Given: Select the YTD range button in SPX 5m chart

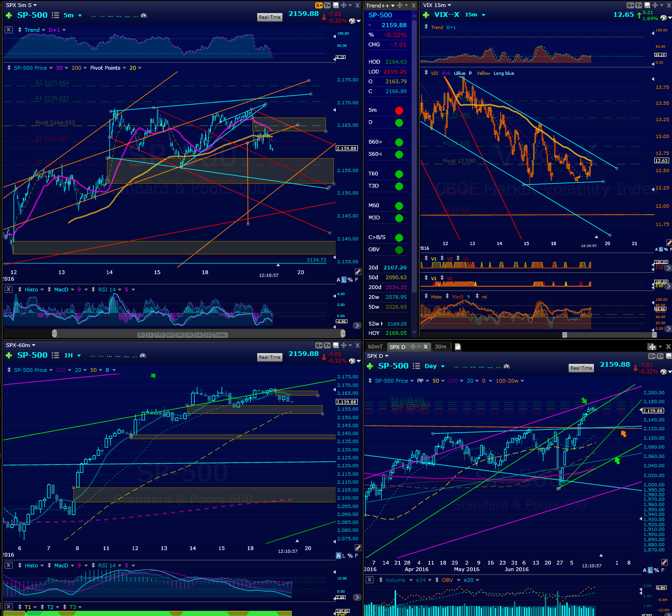Looking at the screenshot, I should (x=159, y=335).
